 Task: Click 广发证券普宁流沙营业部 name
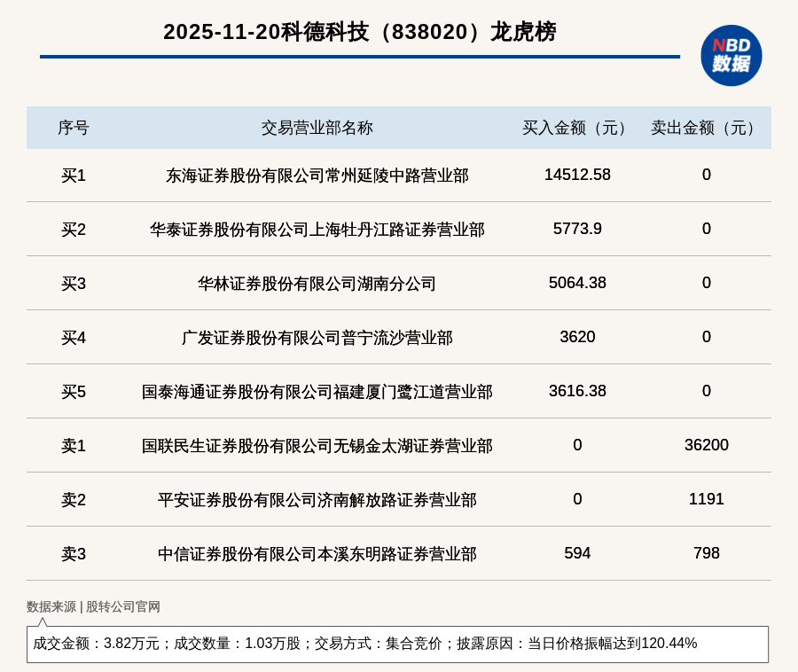coord(317,338)
